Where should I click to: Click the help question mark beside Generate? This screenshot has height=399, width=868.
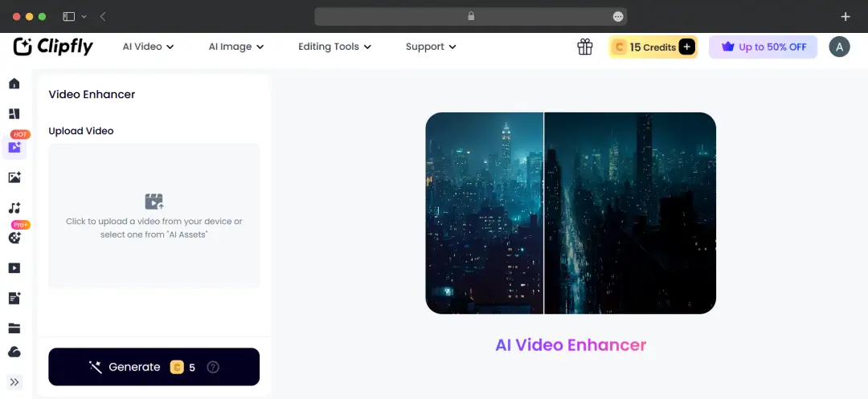click(213, 367)
